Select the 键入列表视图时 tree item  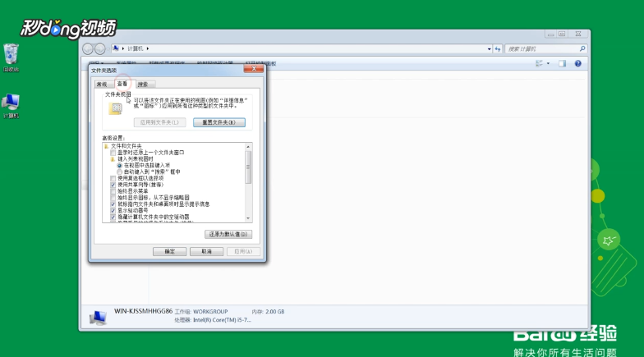coord(135,159)
